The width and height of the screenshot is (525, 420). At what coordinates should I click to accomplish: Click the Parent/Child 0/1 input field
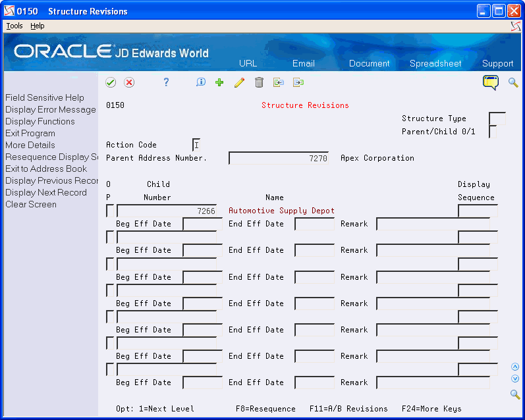tap(493, 132)
